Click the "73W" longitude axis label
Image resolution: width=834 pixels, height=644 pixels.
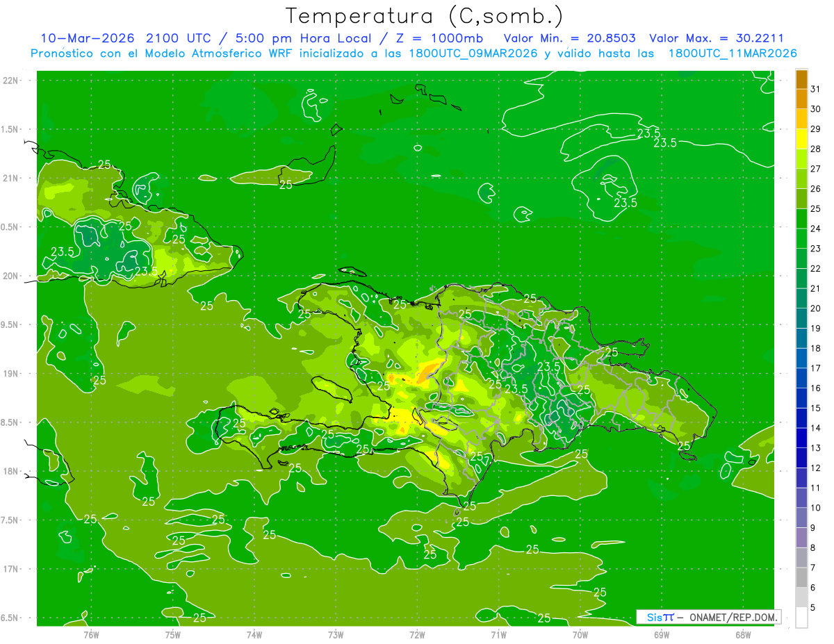tap(336, 635)
